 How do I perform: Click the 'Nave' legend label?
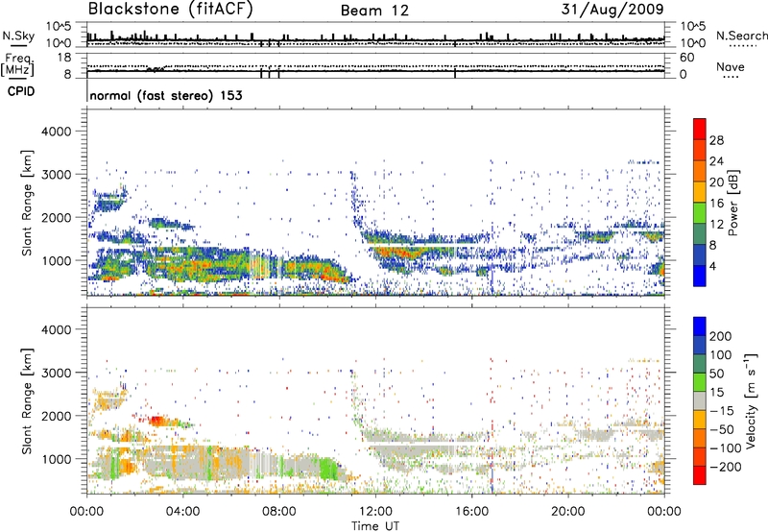click(x=730, y=66)
